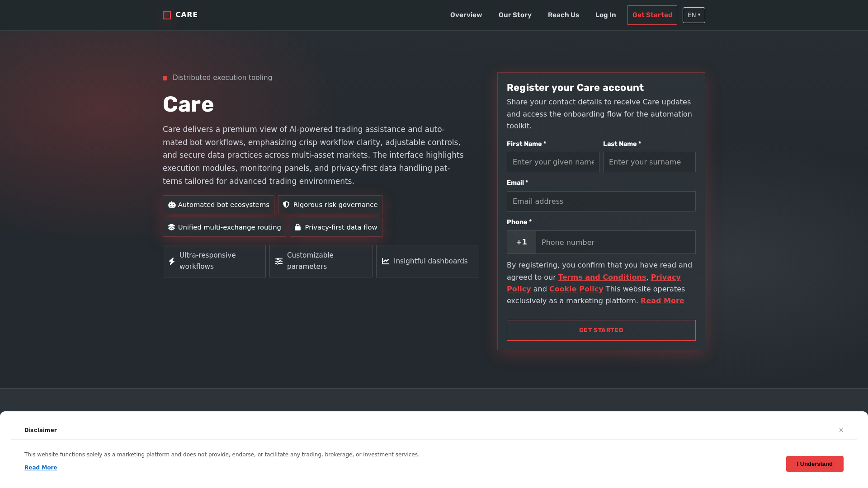
Task: Click the Ultra-responsive workflows card text
Action: coord(208,261)
